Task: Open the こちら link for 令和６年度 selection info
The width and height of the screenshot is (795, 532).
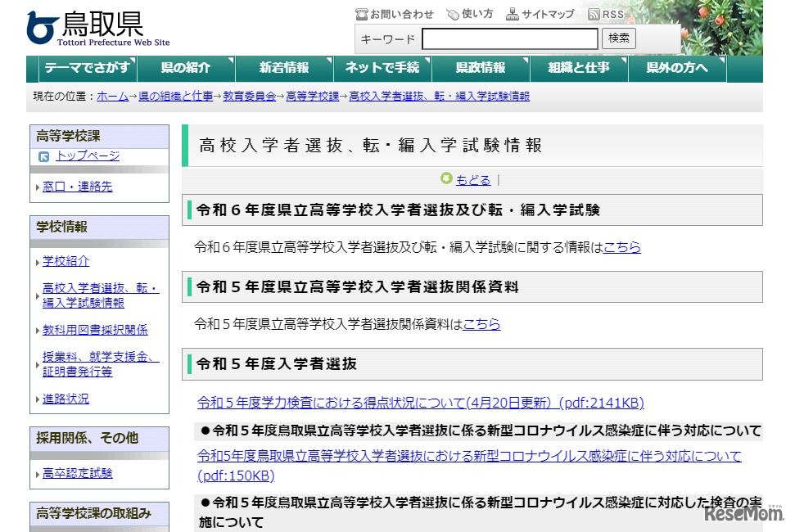Action: coord(624,246)
